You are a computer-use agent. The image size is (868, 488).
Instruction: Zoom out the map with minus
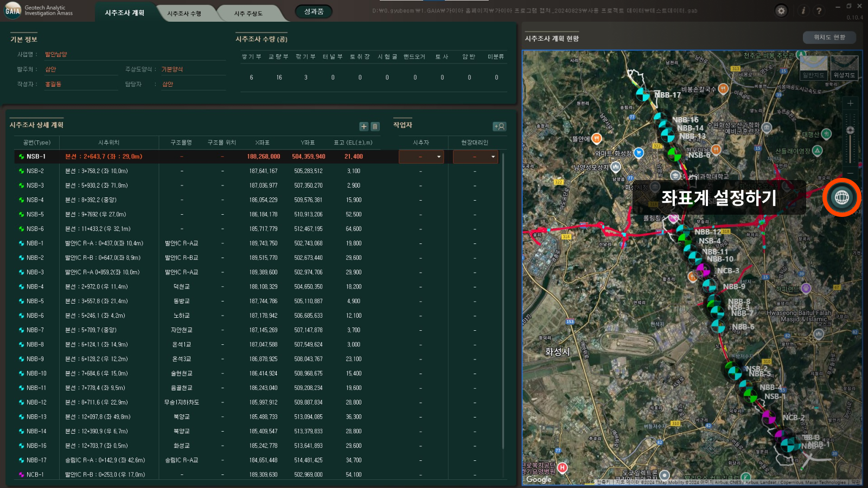[850, 173]
